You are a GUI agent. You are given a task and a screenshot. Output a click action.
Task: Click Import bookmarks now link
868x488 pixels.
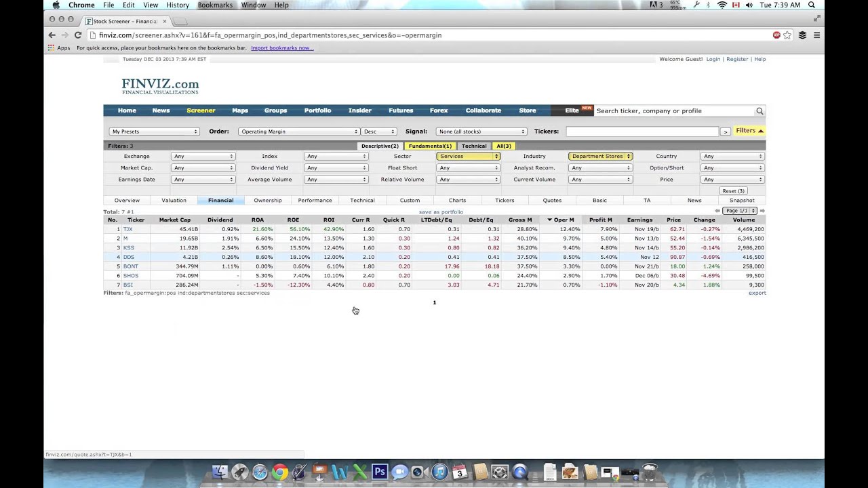tap(282, 48)
